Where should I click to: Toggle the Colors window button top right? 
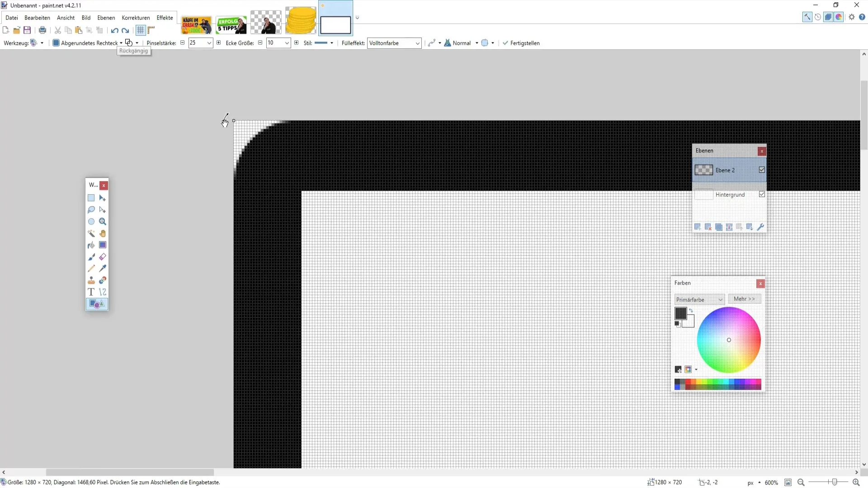click(x=839, y=17)
